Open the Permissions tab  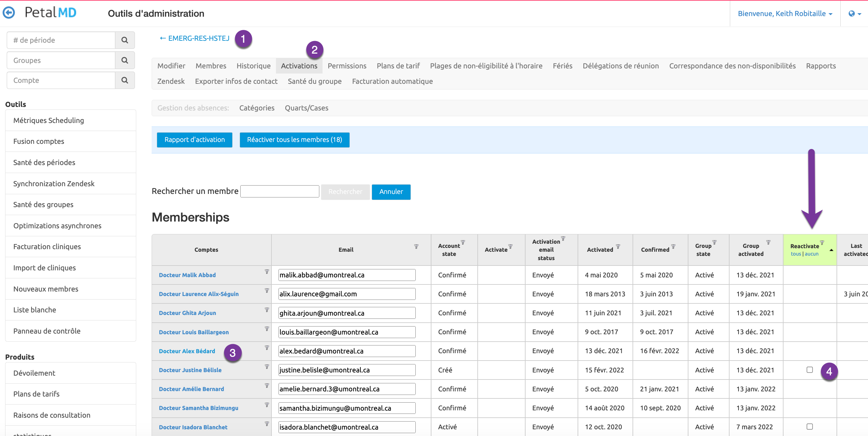click(x=347, y=65)
